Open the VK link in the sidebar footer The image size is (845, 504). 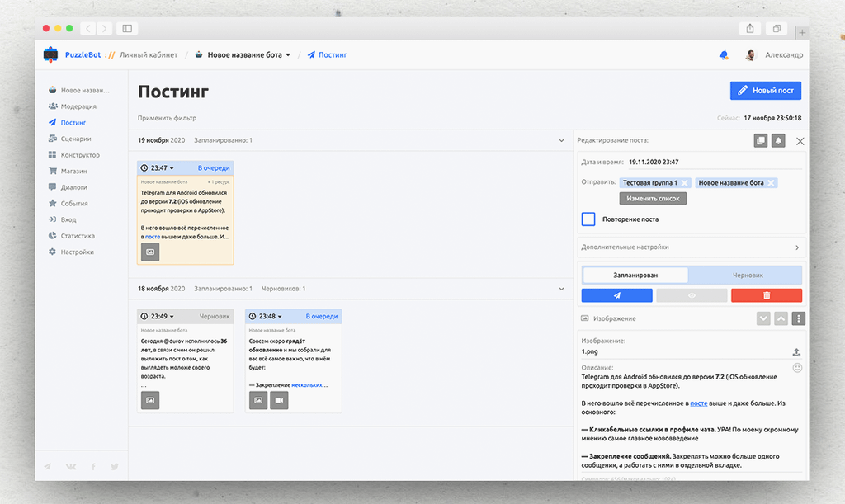[x=71, y=466]
